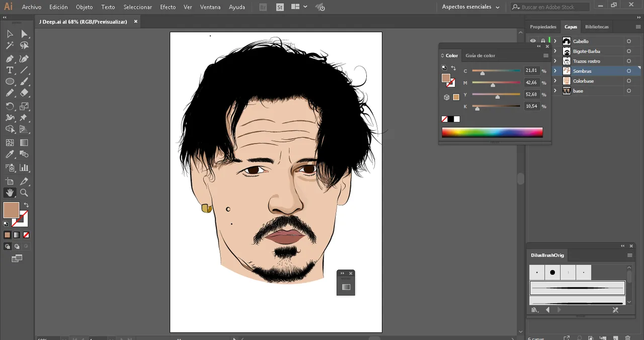Image resolution: width=644 pixels, height=340 pixels.
Task: Select the Magic Wand tool
Action: pyautogui.click(x=10, y=46)
